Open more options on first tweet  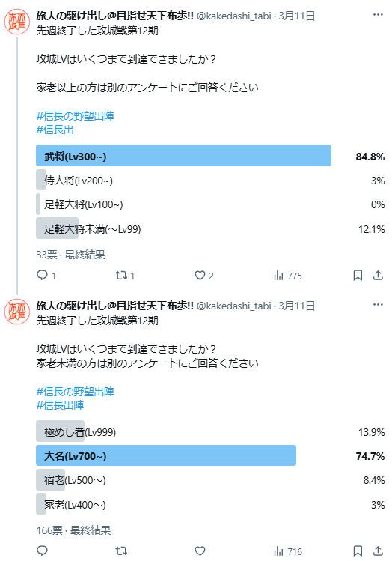[x=378, y=15]
